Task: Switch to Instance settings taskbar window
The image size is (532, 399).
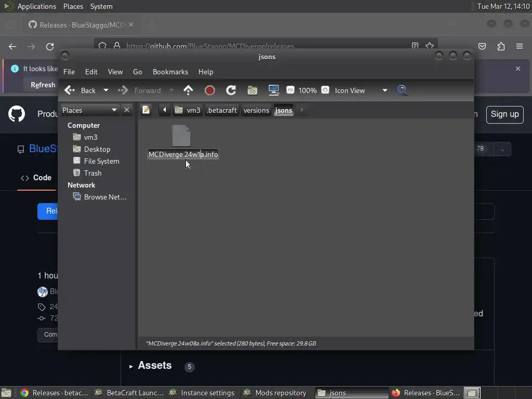Action: (x=202, y=393)
